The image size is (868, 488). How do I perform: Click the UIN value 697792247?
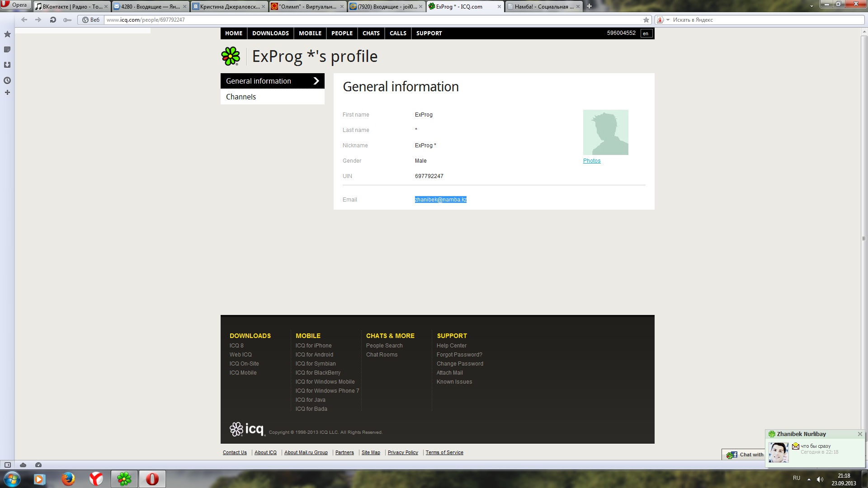[429, 176]
